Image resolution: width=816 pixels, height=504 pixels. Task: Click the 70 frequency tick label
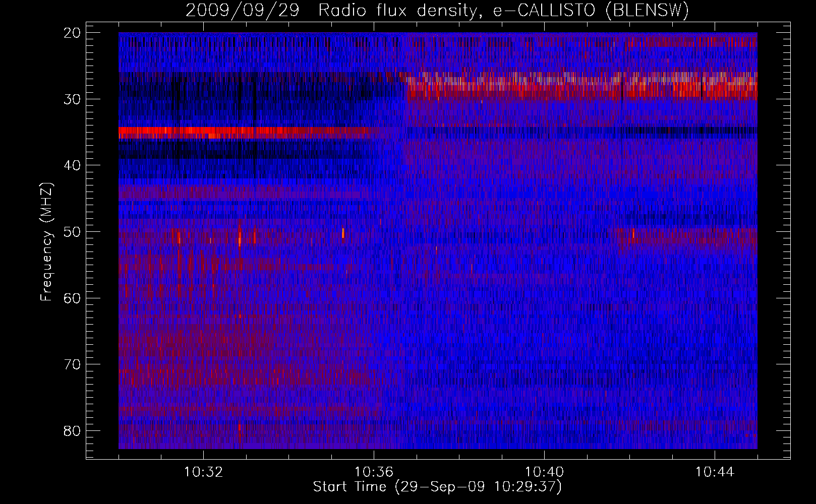pos(73,364)
